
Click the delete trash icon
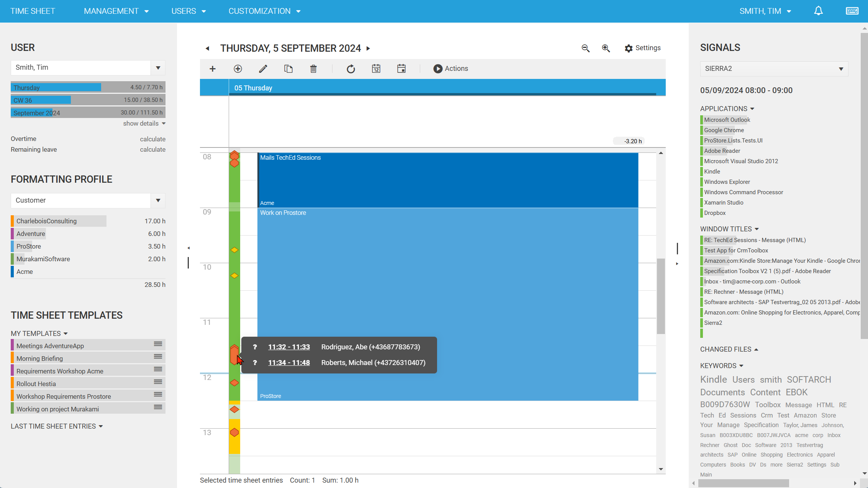pyautogui.click(x=313, y=69)
